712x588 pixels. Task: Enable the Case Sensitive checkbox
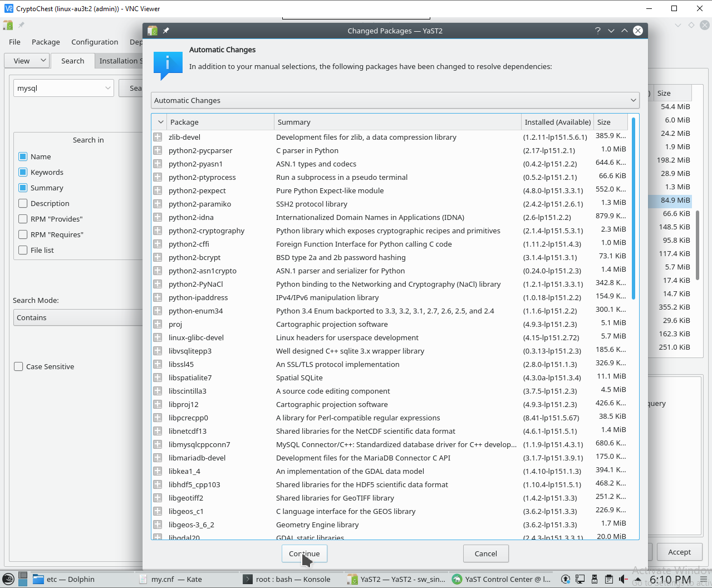pyautogui.click(x=18, y=366)
